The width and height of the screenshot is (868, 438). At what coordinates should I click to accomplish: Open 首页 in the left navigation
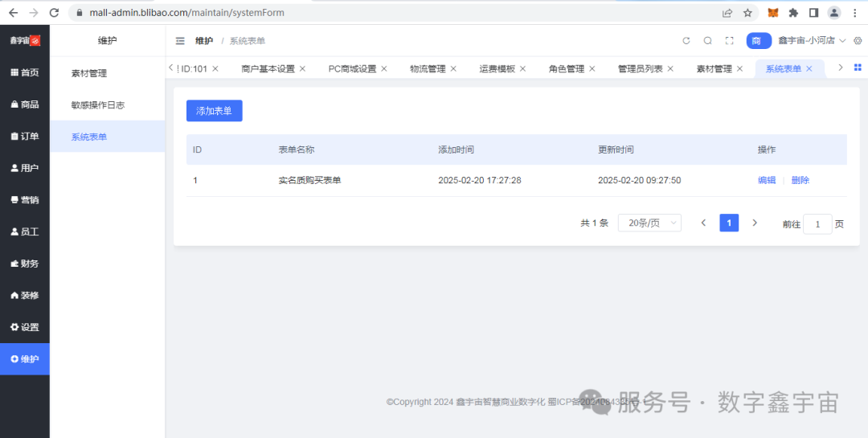(25, 72)
